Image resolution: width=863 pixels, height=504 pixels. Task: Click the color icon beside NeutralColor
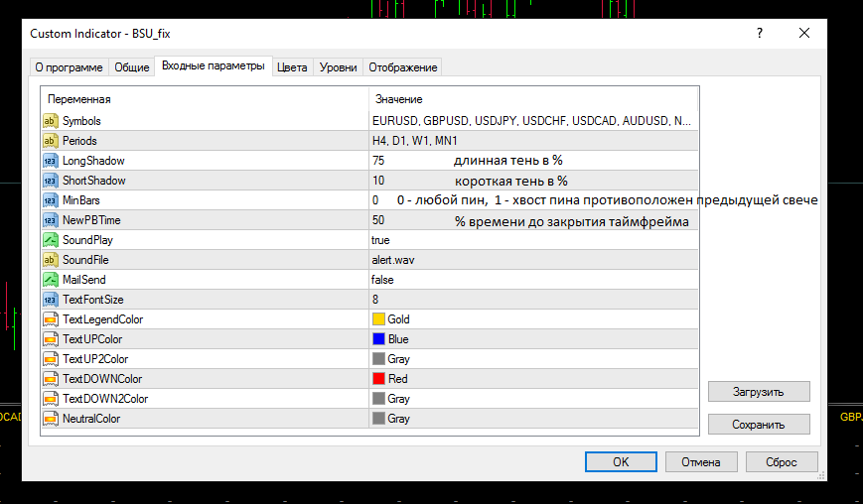(x=50, y=419)
